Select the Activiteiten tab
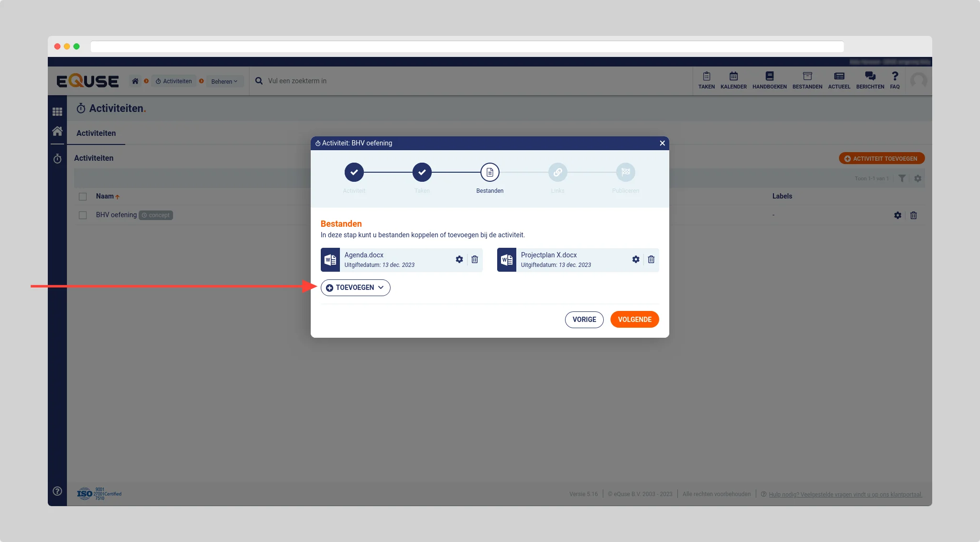Viewport: 980px width, 542px height. [96, 133]
